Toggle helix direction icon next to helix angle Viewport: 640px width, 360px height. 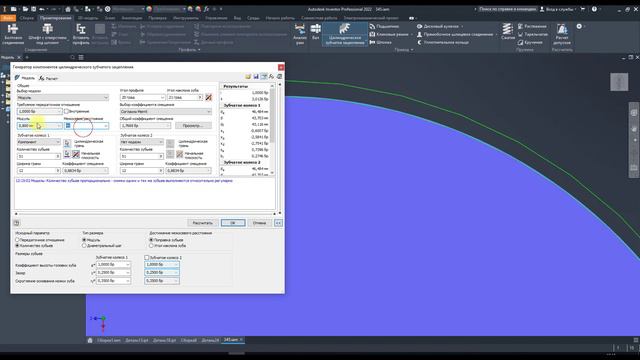pyautogui.click(x=209, y=97)
